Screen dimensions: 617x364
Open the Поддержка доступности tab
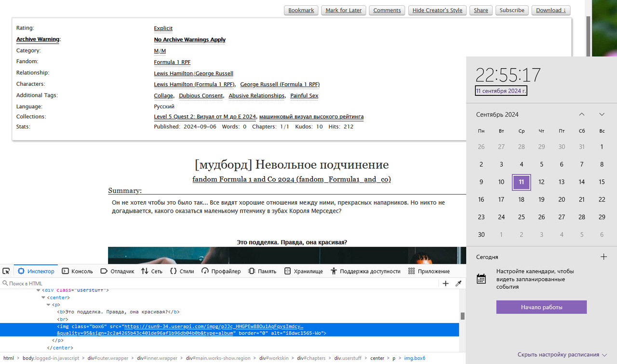(x=365, y=271)
